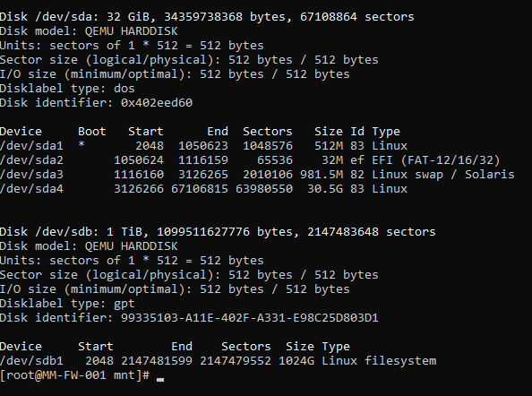The image size is (532, 396).
Task: Click the sdb GPT disk identifier value
Action: click(249, 318)
